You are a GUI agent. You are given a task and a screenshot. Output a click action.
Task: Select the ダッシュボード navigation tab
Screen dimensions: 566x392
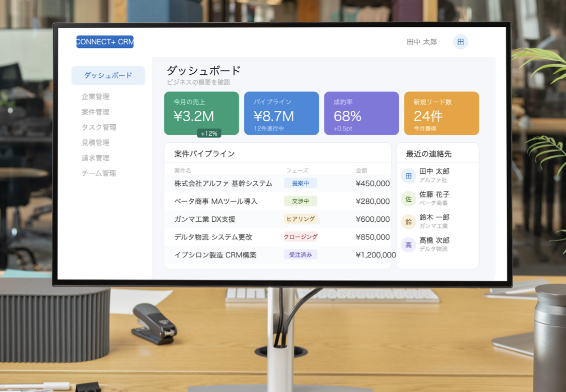coord(107,75)
